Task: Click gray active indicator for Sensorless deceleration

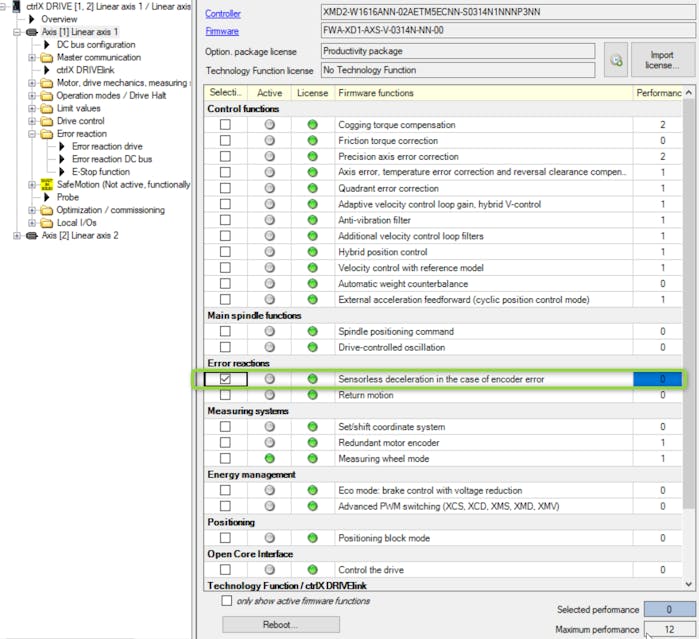Action: 269,379
